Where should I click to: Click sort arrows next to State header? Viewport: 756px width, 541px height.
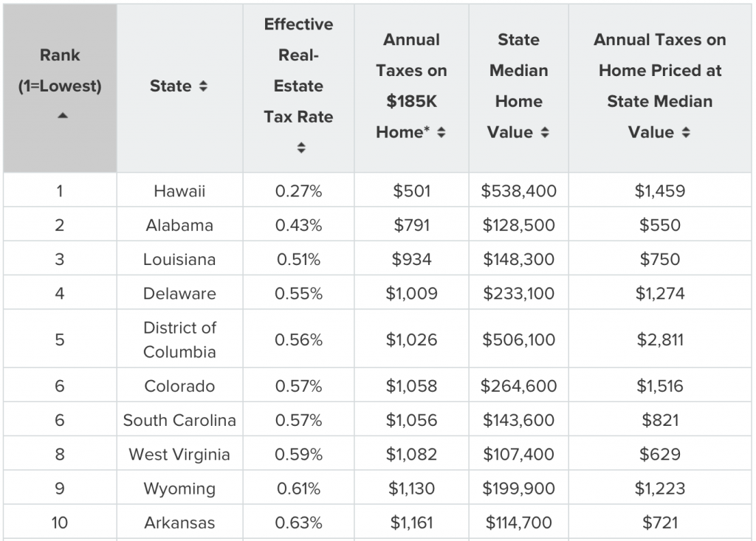pos(204,86)
